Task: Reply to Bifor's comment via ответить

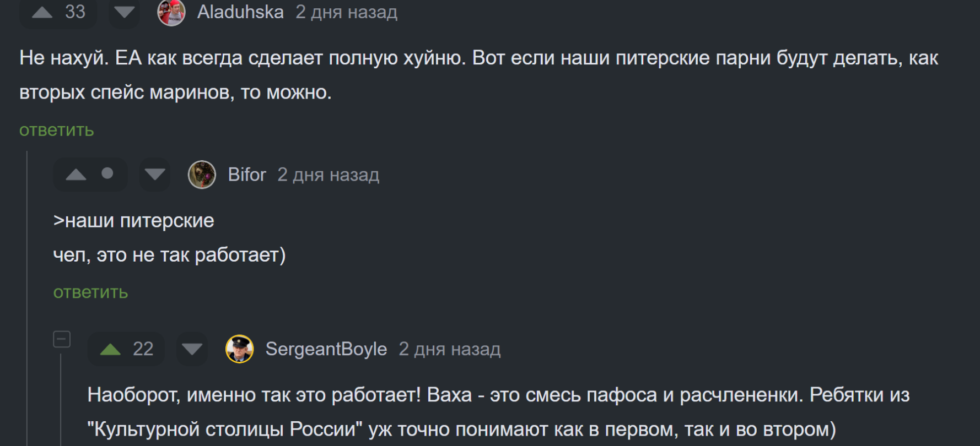Action: tap(90, 292)
